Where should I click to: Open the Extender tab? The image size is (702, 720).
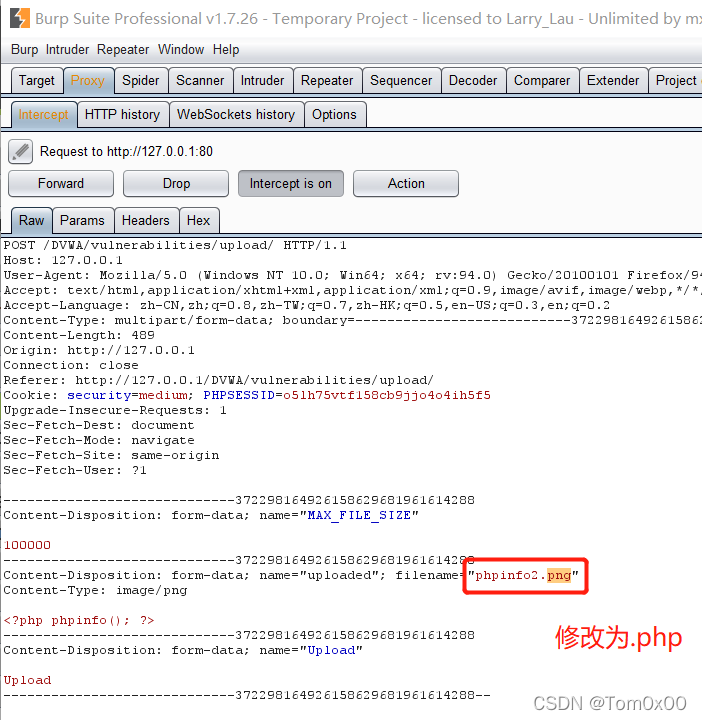point(613,81)
